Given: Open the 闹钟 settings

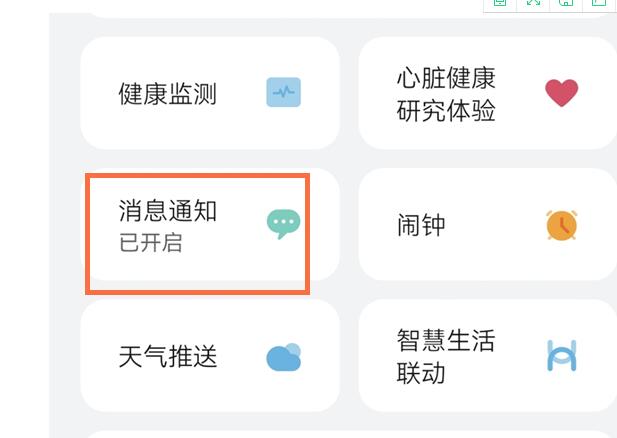Looking at the screenshot, I should click(421, 225).
